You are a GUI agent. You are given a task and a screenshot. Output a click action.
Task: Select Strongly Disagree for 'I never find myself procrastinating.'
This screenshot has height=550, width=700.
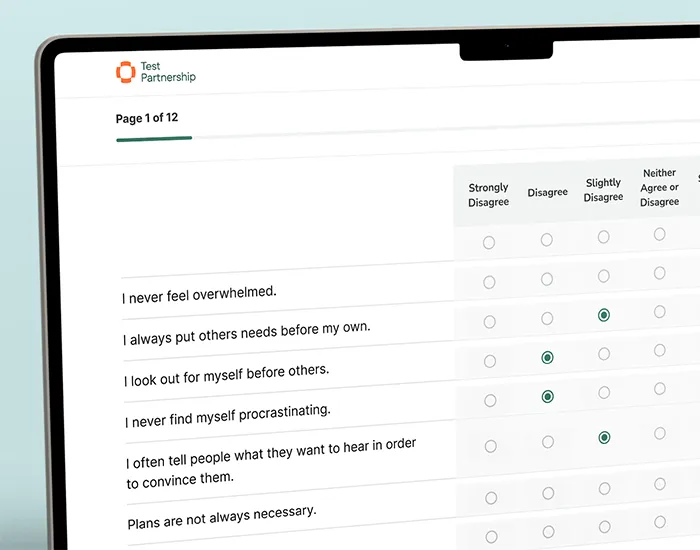tap(490, 400)
